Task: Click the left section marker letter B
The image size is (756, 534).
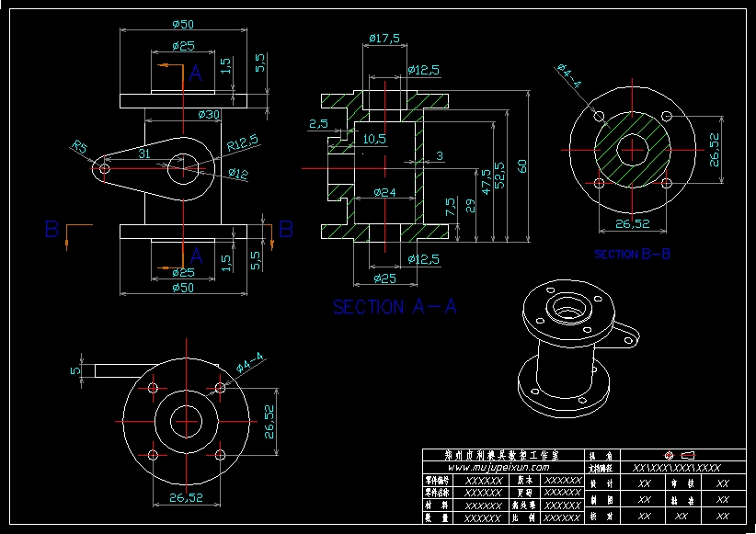Action: click(52, 229)
